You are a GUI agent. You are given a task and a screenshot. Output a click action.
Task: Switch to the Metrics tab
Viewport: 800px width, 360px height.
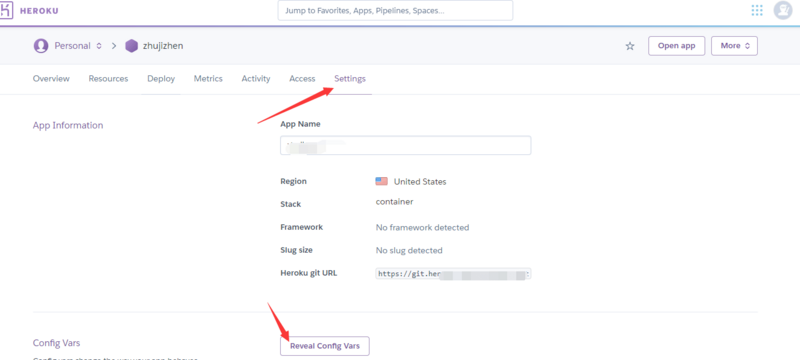click(x=208, y=79)
